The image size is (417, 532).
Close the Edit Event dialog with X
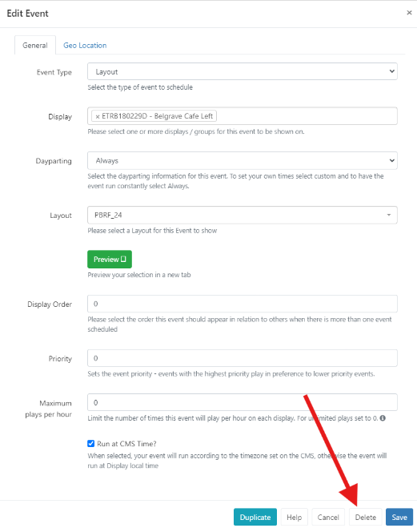[409, 13]
